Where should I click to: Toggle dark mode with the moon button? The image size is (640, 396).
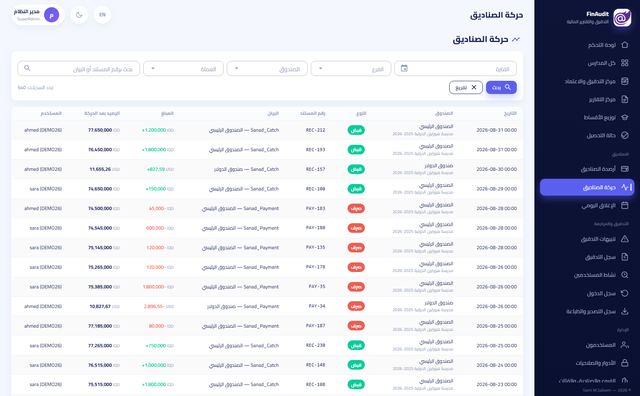79,15
